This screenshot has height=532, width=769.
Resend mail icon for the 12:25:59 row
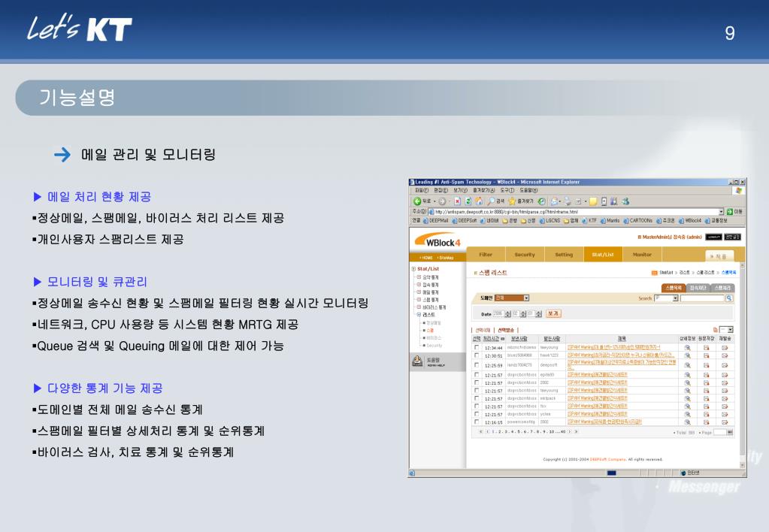pos(725,365)
